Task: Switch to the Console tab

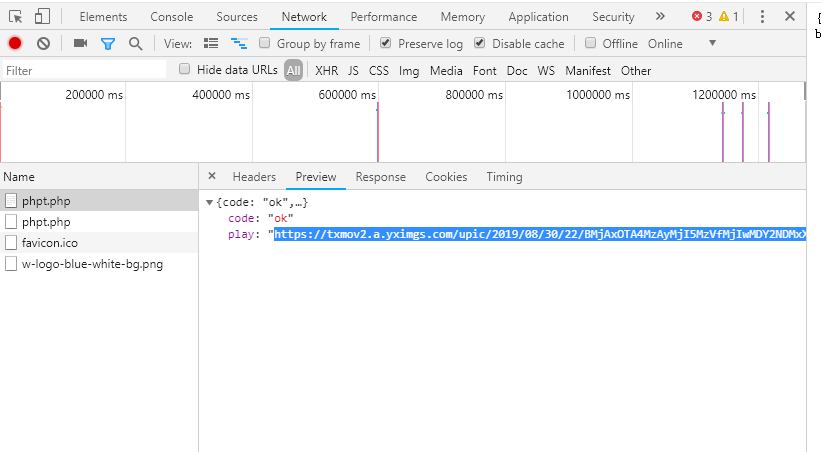Action: pos(172,17)
